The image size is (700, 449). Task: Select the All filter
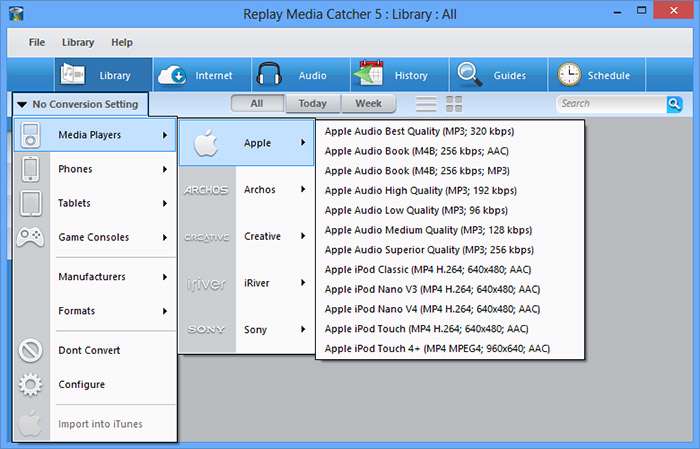(257, 103)
